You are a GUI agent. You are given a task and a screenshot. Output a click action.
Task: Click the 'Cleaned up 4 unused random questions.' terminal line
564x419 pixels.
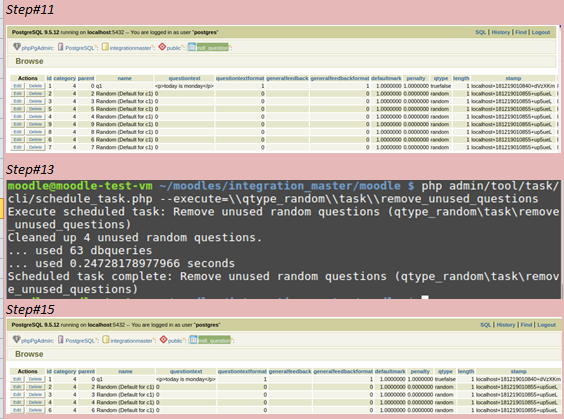135,237
